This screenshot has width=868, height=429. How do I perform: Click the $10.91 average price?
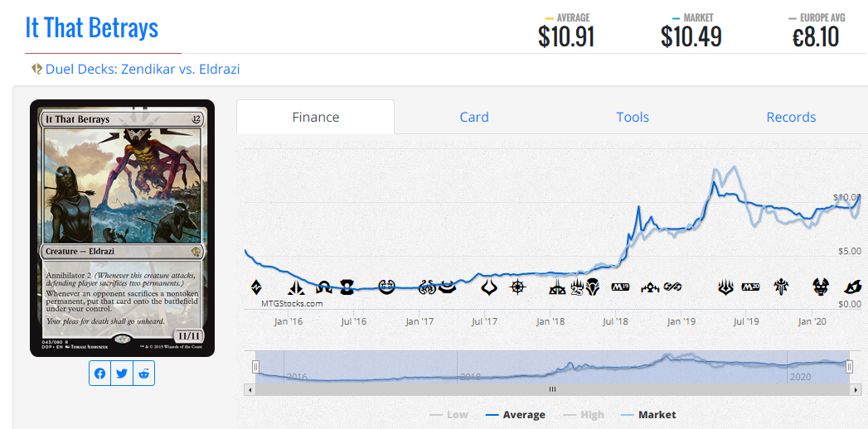(x=565, y=37)
